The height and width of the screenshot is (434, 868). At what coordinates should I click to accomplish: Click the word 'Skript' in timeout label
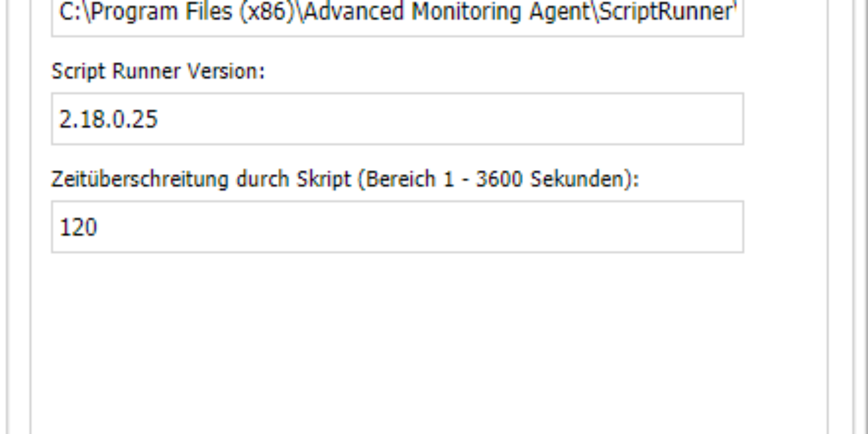point(324,179)
